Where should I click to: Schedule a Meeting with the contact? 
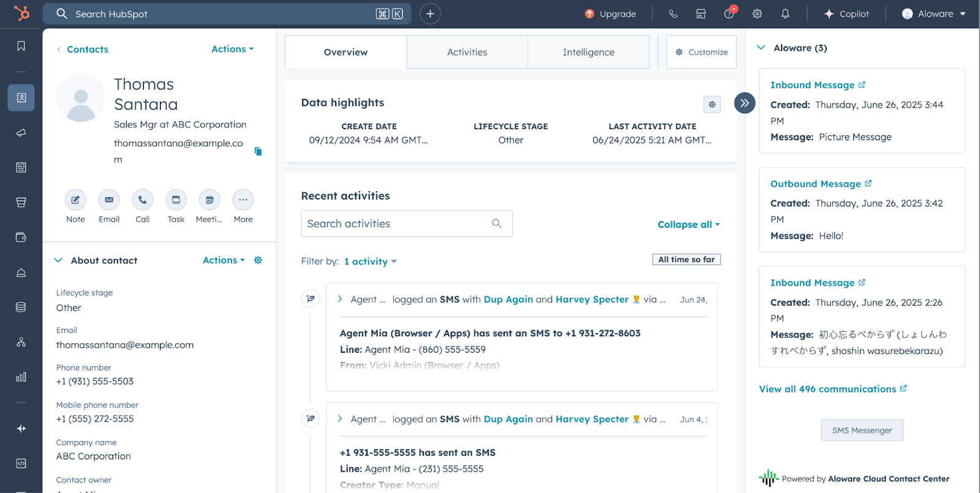[x=209, y=200]
